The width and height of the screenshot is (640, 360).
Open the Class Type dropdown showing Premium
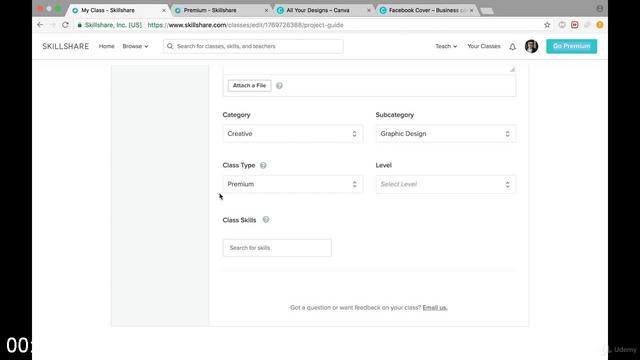click(293, 184)
